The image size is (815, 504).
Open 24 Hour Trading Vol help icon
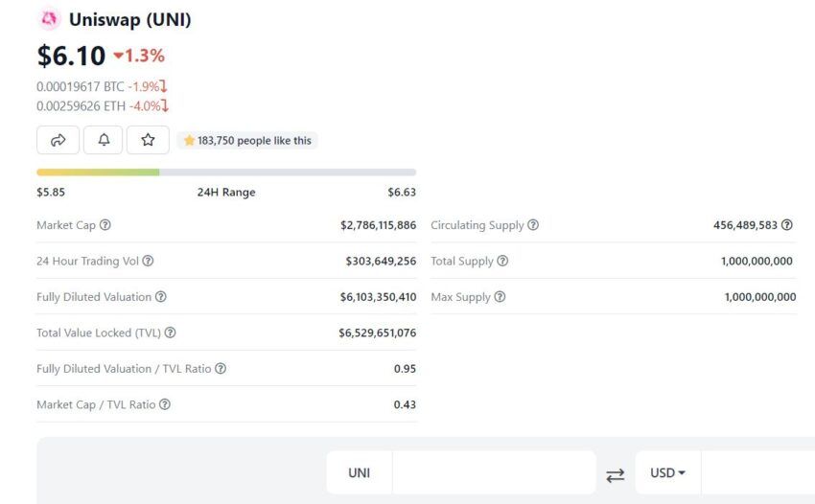pyautogui.click(x=148, y=261)
